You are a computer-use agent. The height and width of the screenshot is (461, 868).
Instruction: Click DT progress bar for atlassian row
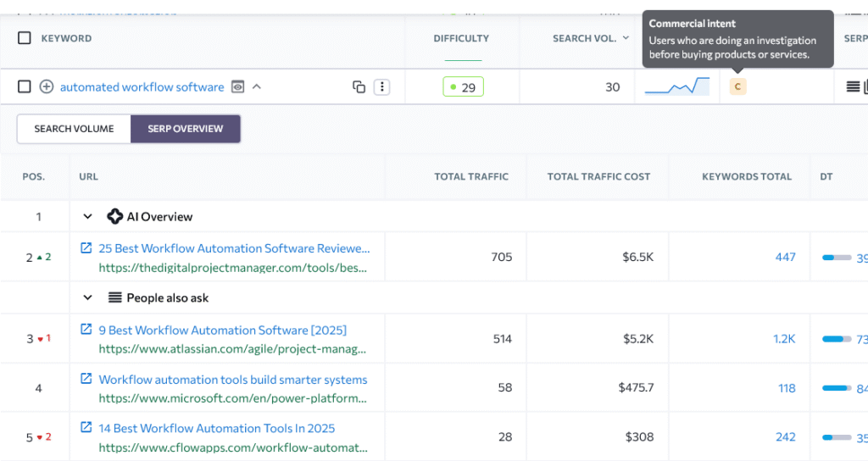tap(837, 339)
